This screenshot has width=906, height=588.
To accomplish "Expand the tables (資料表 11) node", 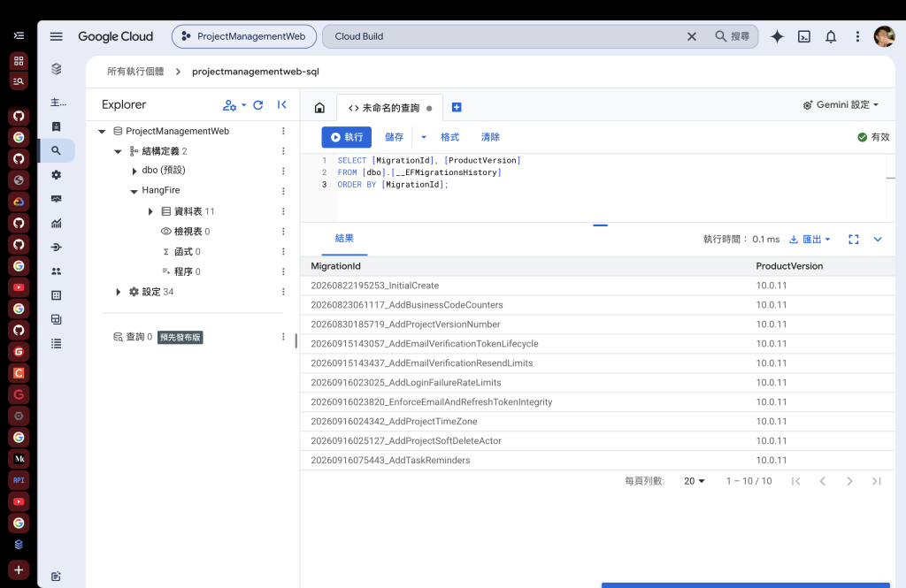I will click(150, 211).
